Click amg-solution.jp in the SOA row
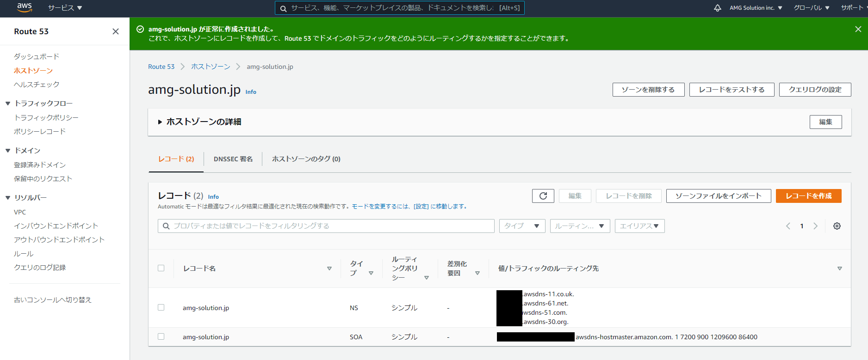The height and width of the screenshot is (360, 868). [x=206, y=337]
